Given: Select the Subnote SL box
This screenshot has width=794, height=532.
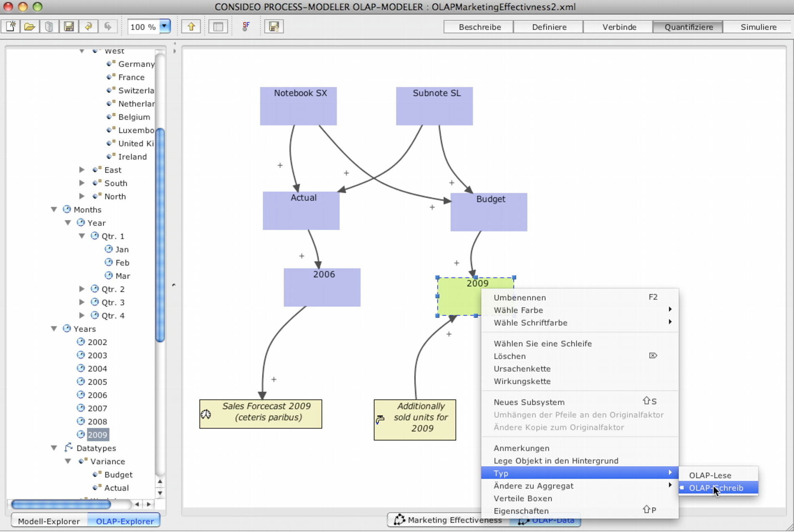Looking at the screenshot, I should [434, 106].
